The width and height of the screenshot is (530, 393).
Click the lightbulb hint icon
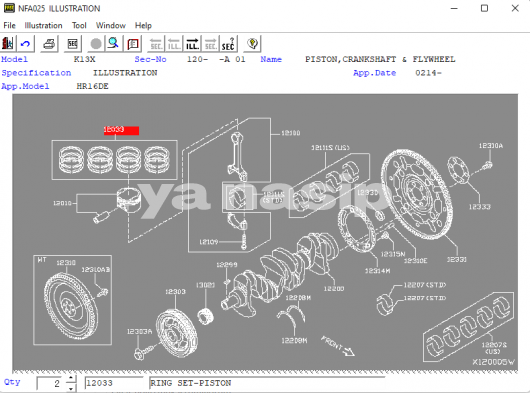point(252,44)
